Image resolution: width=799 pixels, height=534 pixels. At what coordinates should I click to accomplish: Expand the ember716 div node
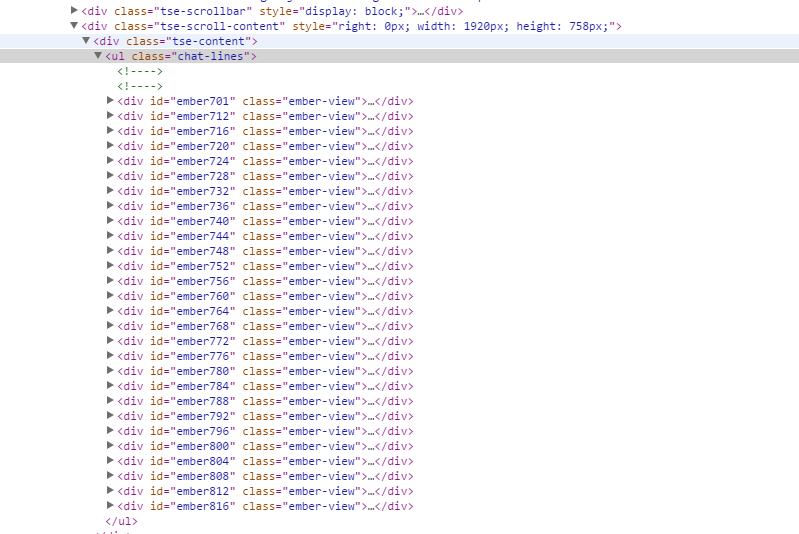[x=110, y=130]
